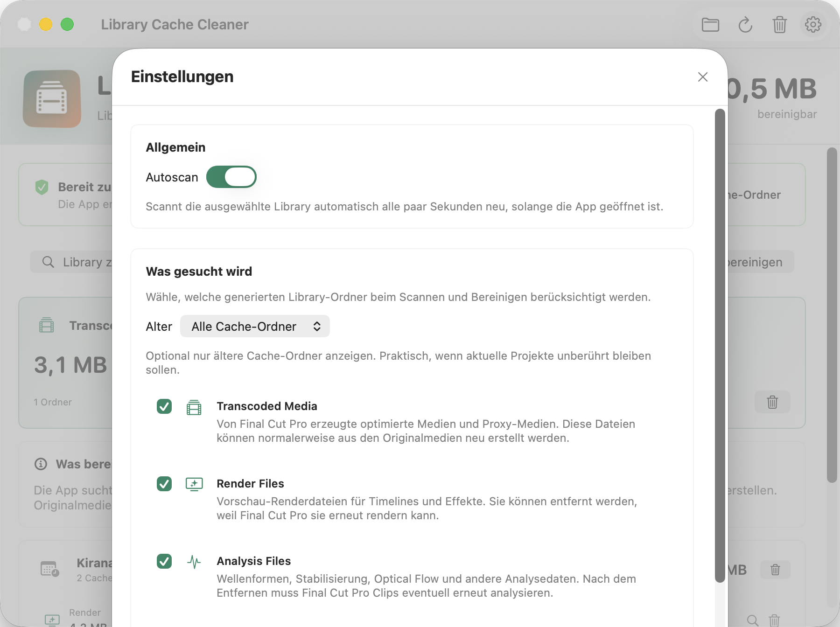
Task: Click the bereinigen button in background
Action: (760, 262)
